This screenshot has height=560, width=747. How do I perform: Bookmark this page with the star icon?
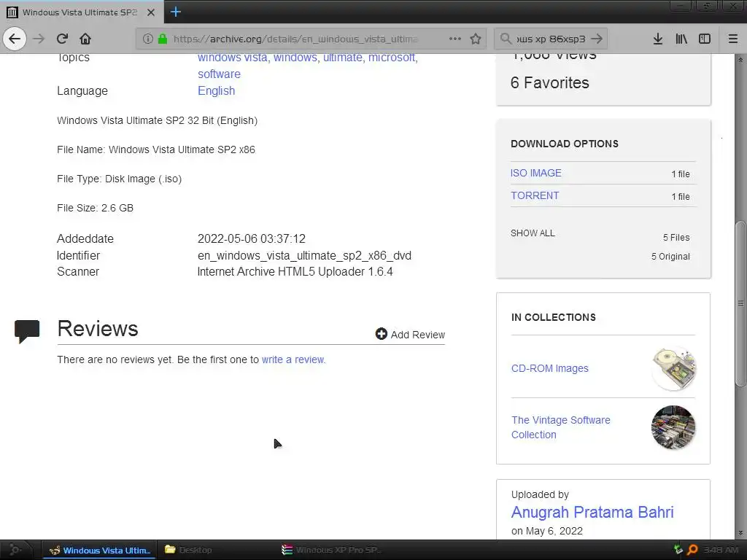pyautogui.click(x=476, y=39)
